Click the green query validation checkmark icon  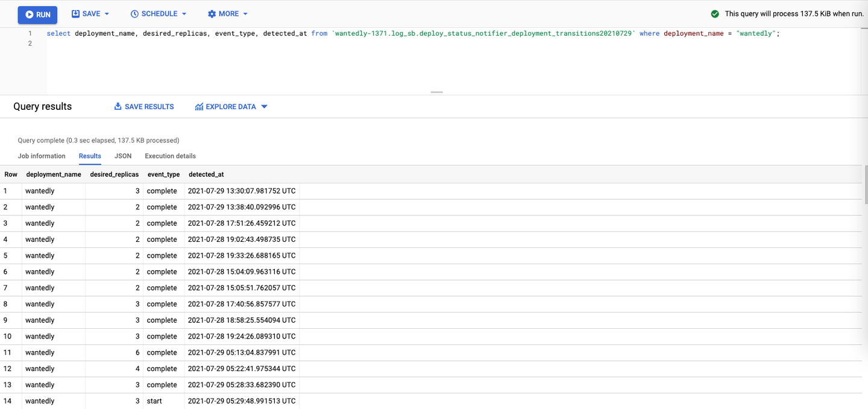[x=715, y=14]
